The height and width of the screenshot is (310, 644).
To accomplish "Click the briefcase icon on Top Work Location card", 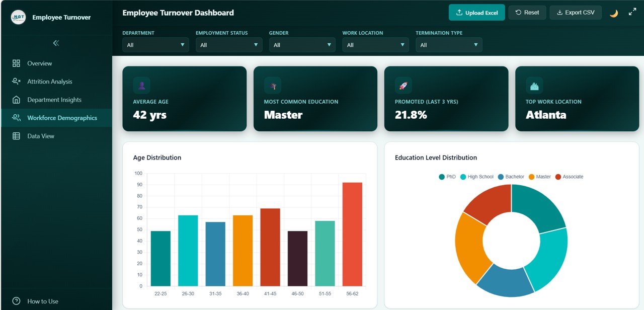I will tap(534, 85).
